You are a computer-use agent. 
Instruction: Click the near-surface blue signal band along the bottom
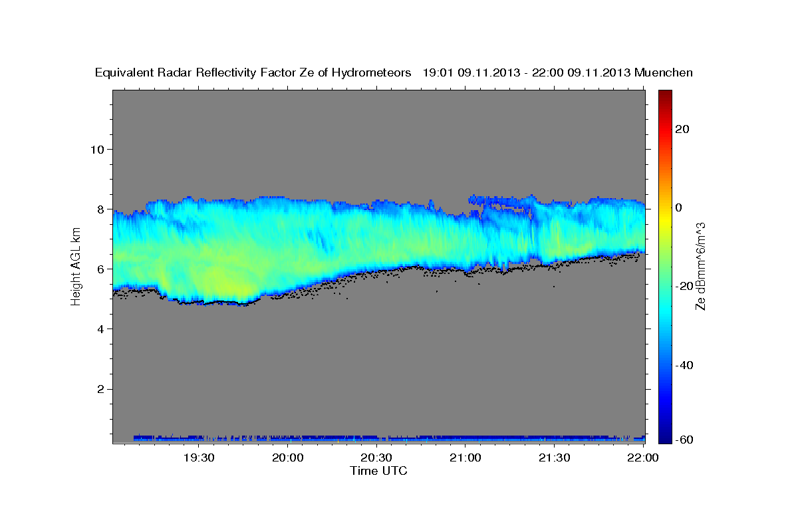pos(389,439)
